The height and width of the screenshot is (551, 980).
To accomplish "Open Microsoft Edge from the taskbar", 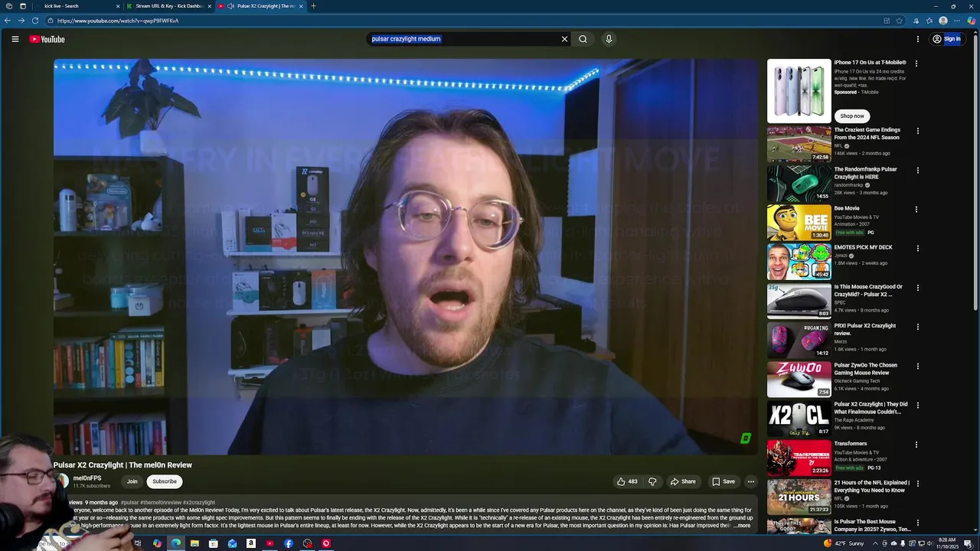I will [x=175, y=543].
